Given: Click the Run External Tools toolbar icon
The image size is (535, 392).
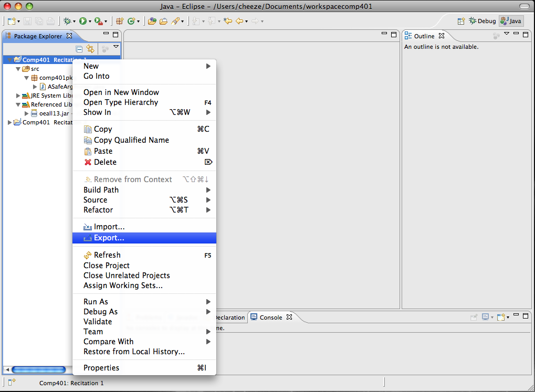Looking at the screenshot, I should point(98,21).
